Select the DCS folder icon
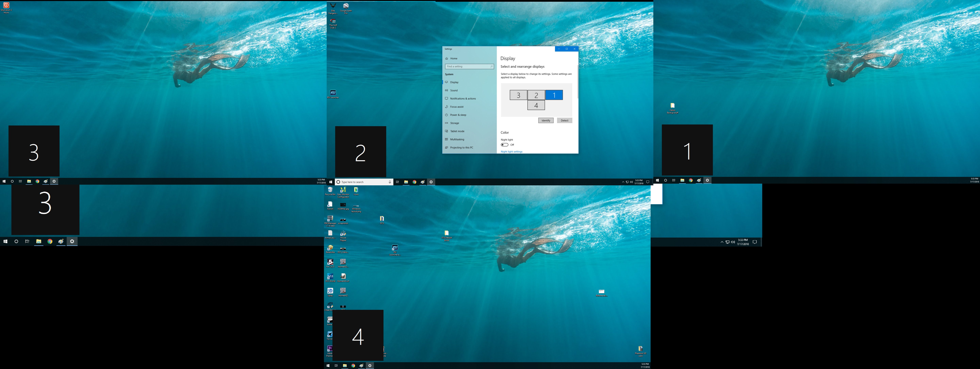 tap(382, 220)
